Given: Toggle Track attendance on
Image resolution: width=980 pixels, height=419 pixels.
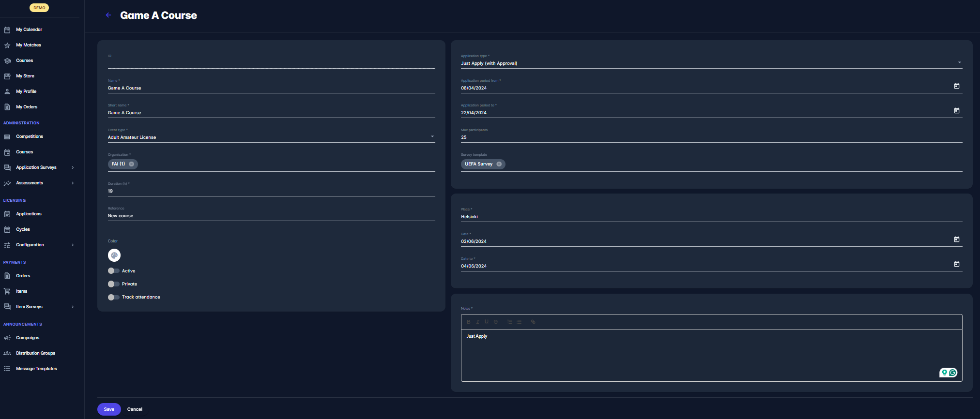Looking at the screenshot, I should coord(113,297).
